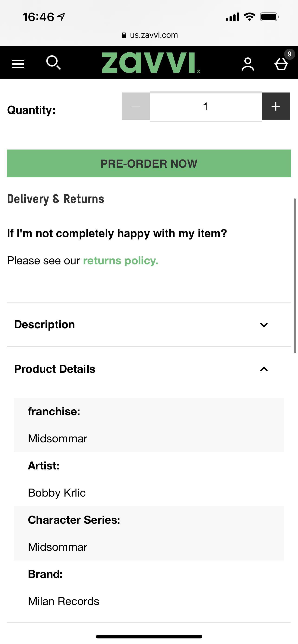298x644 pixels.
Task: Tap the location arrow in status bar
Action: coord(61,17)
